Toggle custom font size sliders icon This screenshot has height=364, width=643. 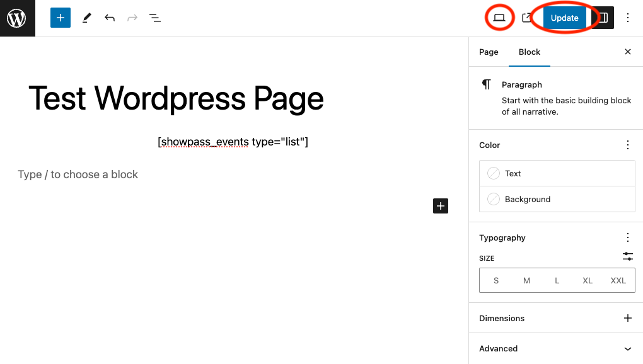[x=627, y=257]
